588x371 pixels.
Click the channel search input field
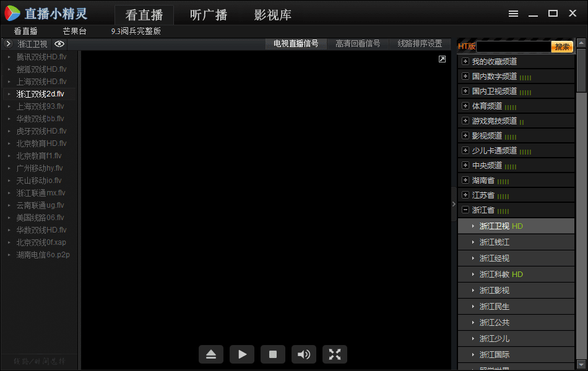tap(513, 46)
